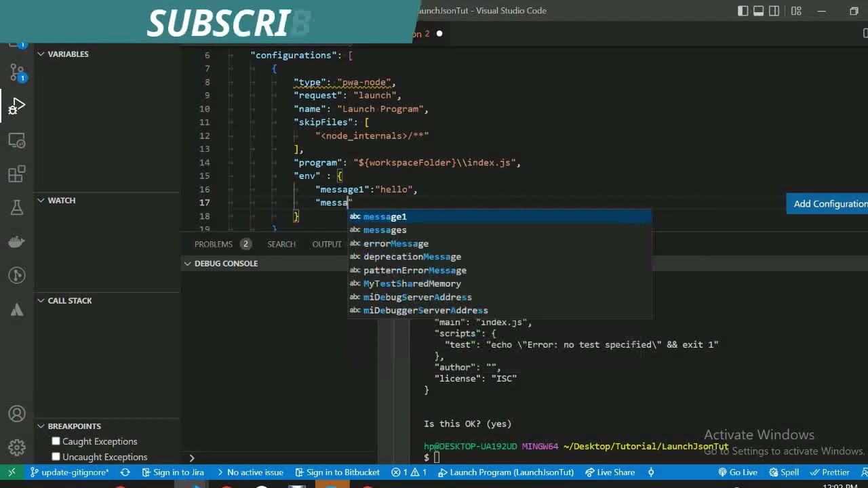Toggle Caught Exceptions breakpoint checkbox

pos(56,441)
